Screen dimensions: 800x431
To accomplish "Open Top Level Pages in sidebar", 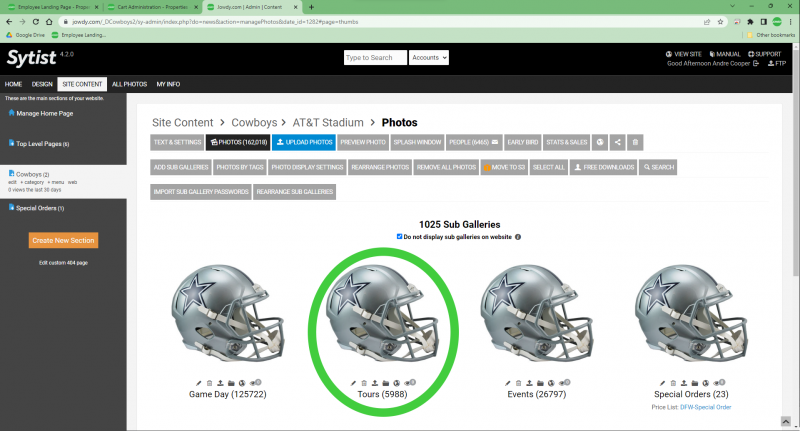I will (39, 144).
